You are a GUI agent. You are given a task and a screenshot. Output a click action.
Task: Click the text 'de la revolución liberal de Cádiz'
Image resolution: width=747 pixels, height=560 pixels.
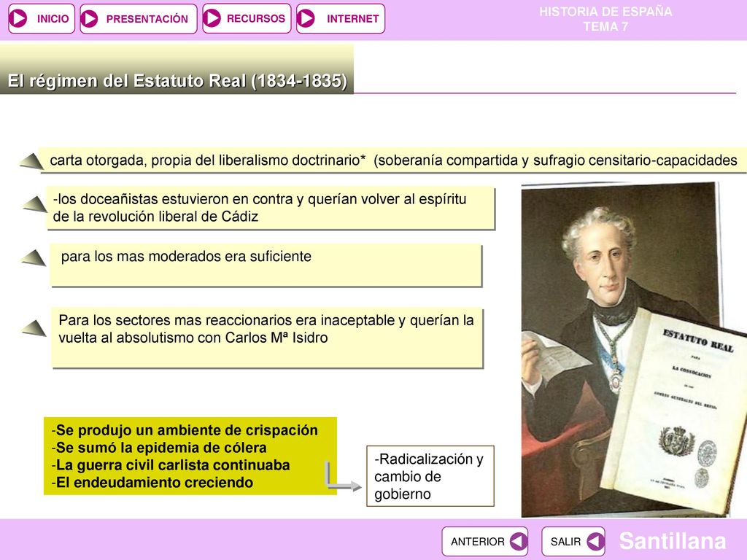155,217
